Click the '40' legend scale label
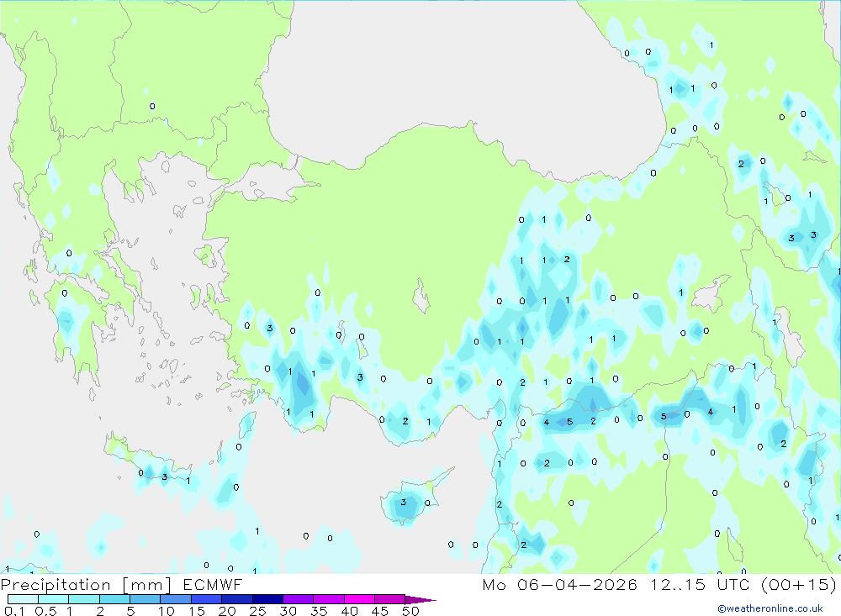The image size is (841, 616). pyautogui.click(x=349, y=611)
